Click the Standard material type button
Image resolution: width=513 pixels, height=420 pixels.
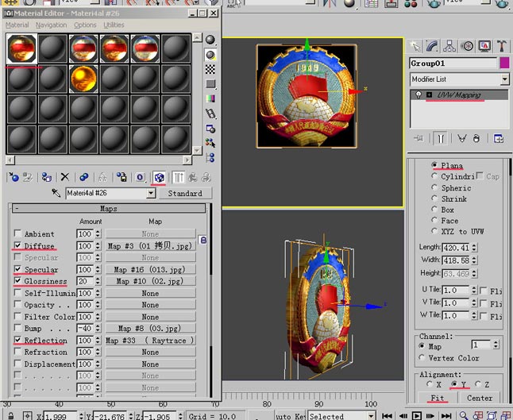tap(185, 193)
